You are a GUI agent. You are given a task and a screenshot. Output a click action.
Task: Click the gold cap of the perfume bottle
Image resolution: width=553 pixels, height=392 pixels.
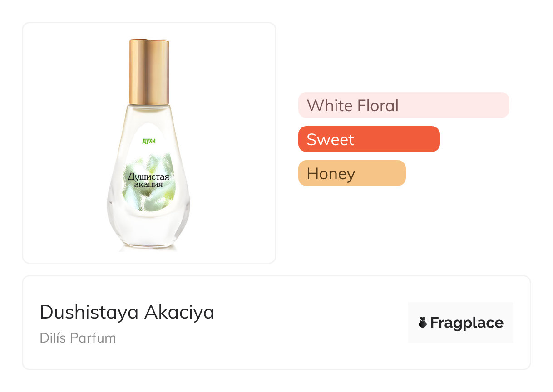tap(149, 72)
